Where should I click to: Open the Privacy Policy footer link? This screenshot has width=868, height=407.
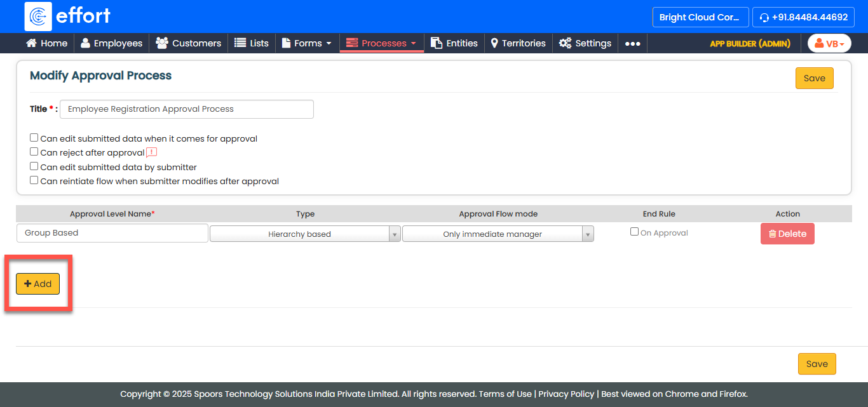[x=566, y=394]
